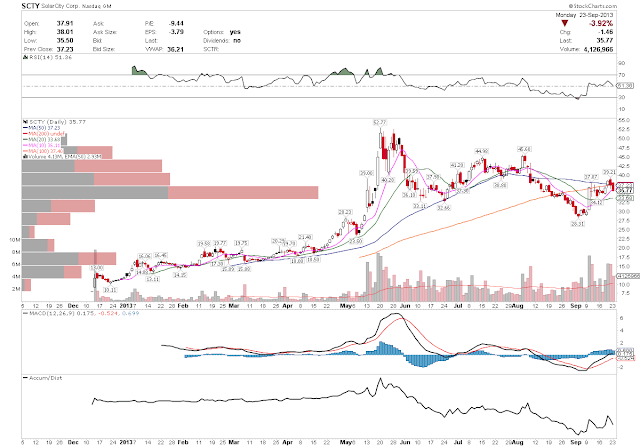Viewport: 640px width, 447px height.
Task: Click the 52.77 peak price annotation
Action: 380,122
